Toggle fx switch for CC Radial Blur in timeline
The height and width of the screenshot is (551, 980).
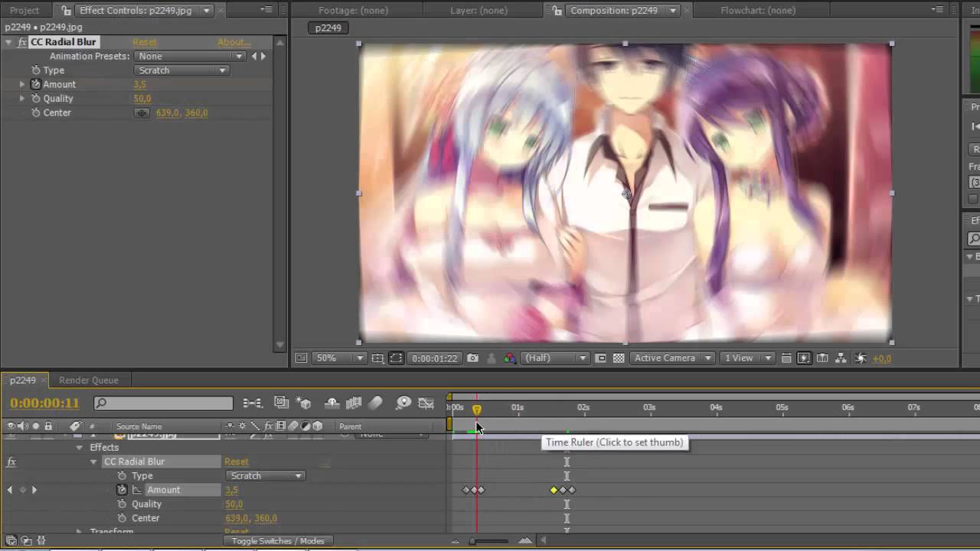tap(11, 461)
